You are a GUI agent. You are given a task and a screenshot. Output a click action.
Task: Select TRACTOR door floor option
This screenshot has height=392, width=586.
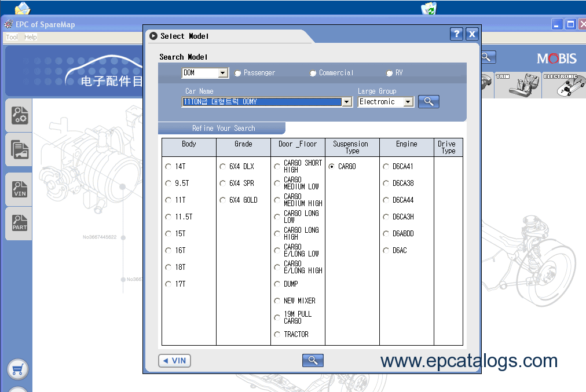tap(277, 335)
